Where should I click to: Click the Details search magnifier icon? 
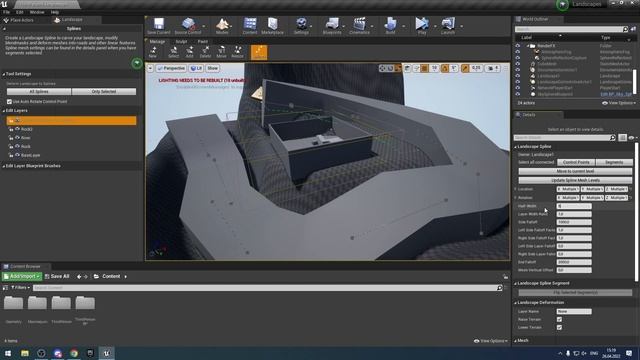[613, 138]
